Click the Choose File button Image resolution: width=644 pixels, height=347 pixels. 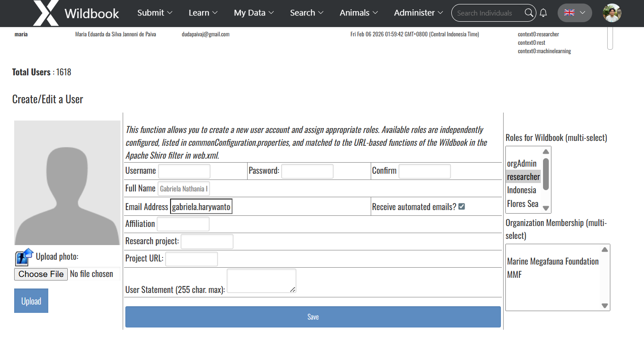tap(41, 274)
